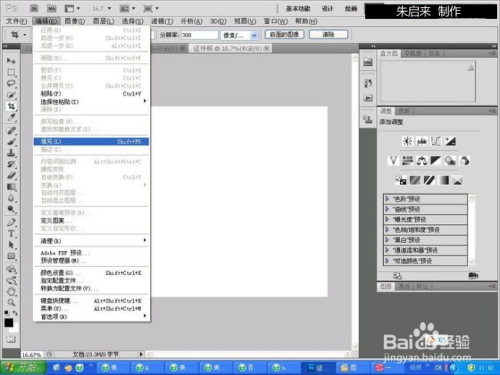The width and height of the screenshot is (500, 375).
Task: Toggle Quick Mask mode
Action: click(11, 339)
